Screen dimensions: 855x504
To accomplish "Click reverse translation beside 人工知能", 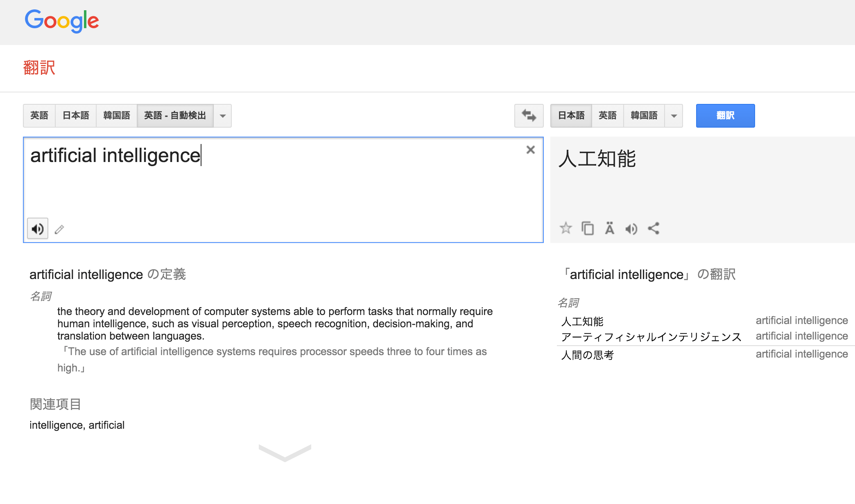I will [x=802, y=320].
